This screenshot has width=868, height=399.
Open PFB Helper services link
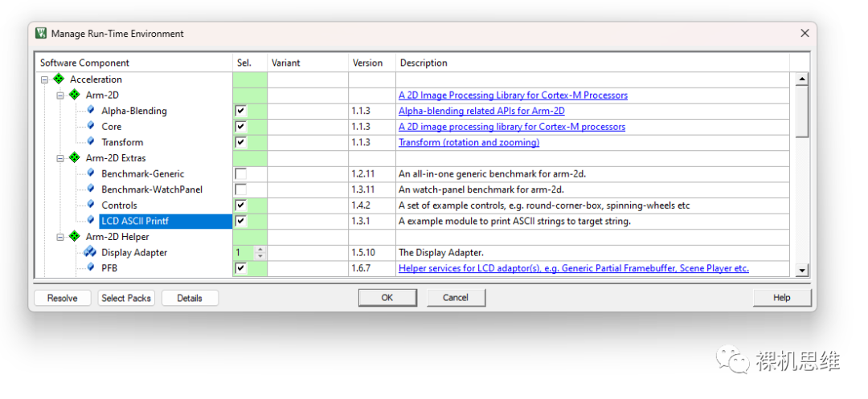pos(574,268)
